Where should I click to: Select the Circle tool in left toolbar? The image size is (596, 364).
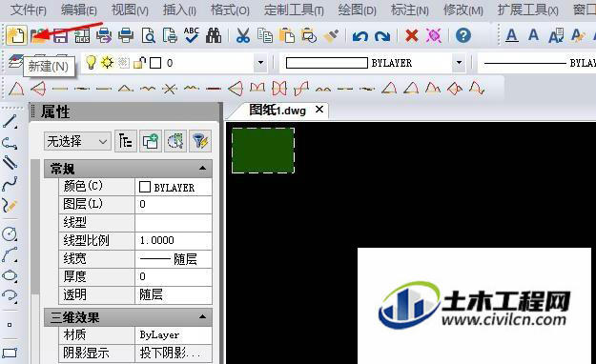[x=10, y=233]
